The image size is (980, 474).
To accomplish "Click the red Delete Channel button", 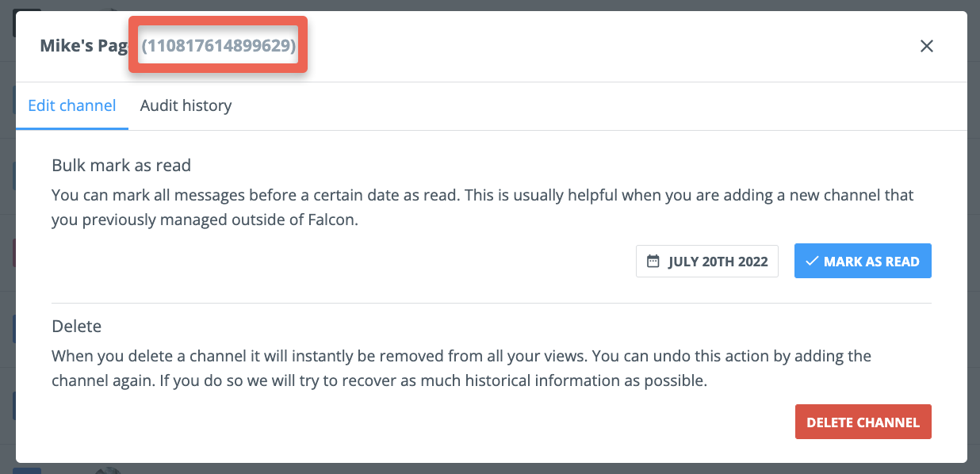I will [863, 422].
